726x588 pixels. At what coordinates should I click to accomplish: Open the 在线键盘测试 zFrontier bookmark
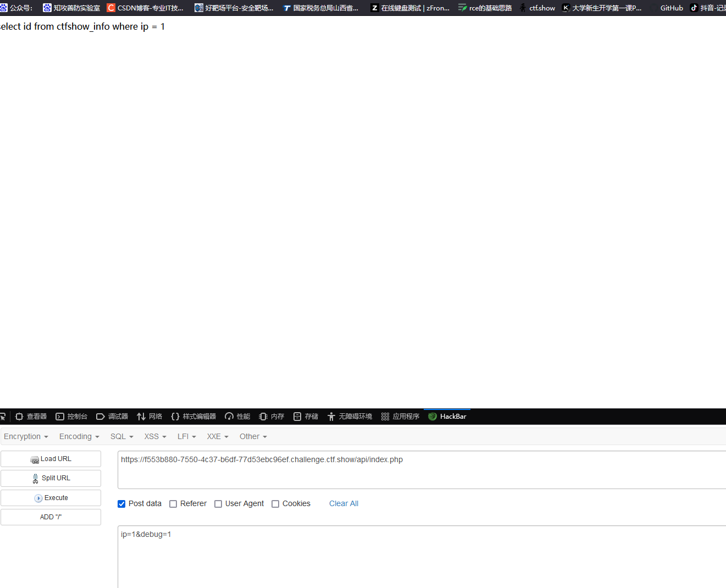[x=410, y=8]
